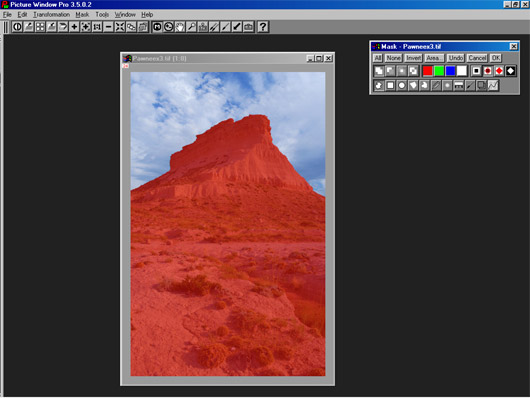Viewport: 530px width, 398px height.
Task: Open the Edit menu
Action: tap(22, 15)
